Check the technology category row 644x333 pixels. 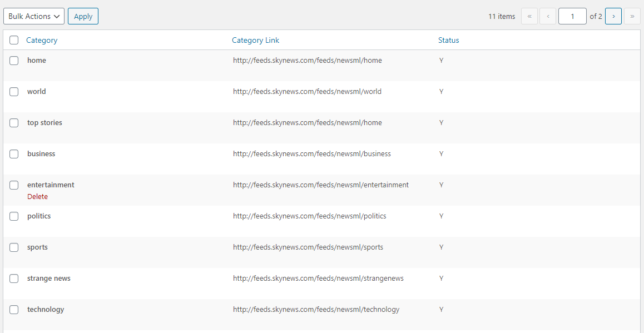[14, 309]
